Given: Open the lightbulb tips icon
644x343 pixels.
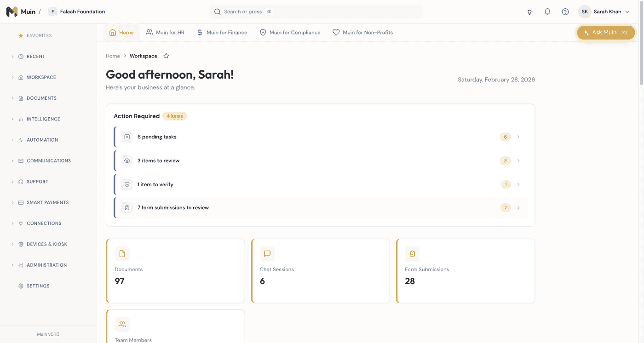Looking at the screenshot, I should click(x=529, y=12).
